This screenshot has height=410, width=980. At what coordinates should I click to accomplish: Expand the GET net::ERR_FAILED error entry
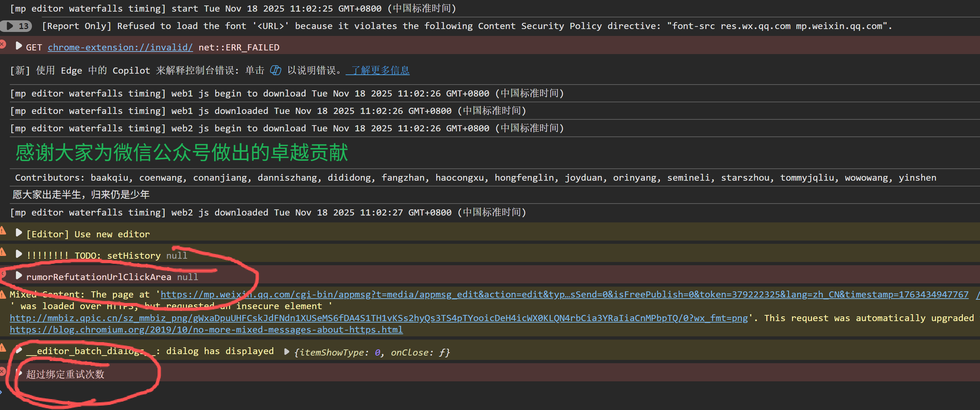pyautogui.click(x=18, y=46)
